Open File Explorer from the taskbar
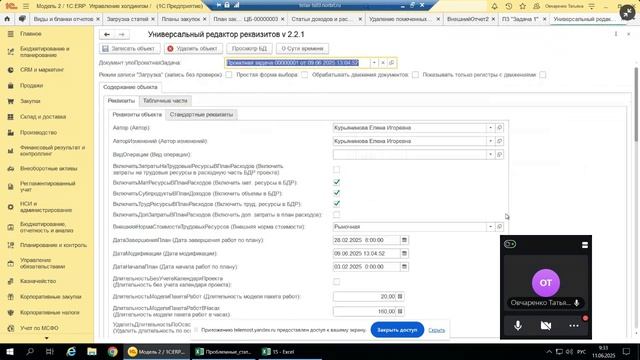This screenshot has width=640, height=360. click(x=92, y=351)
